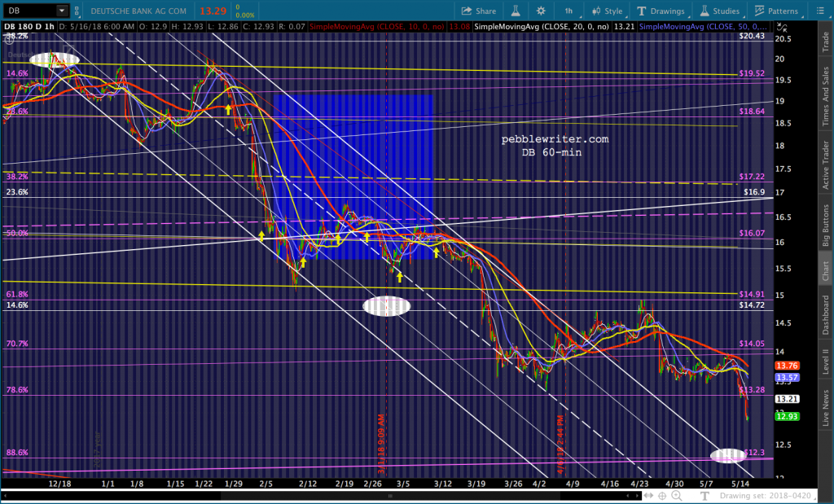Click the list menu icon at the top right
Viewport: 834px width, 504px height.
point(823,11)
